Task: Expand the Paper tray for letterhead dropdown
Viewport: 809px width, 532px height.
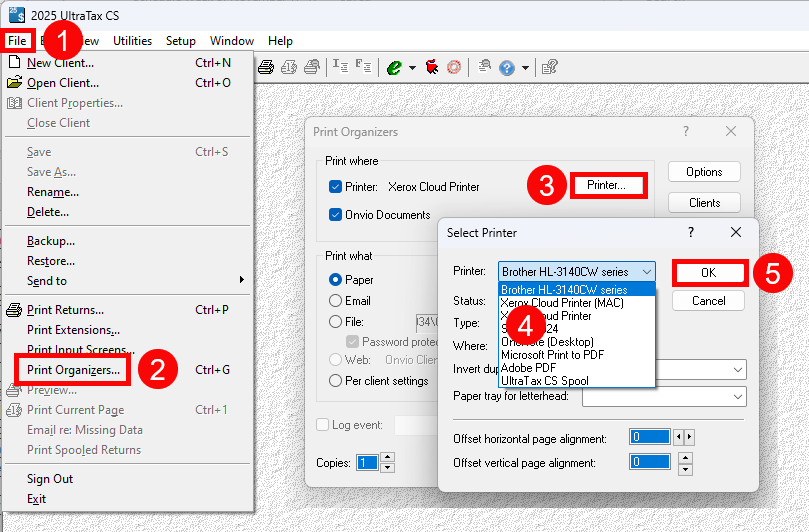Action: point(737,397)
